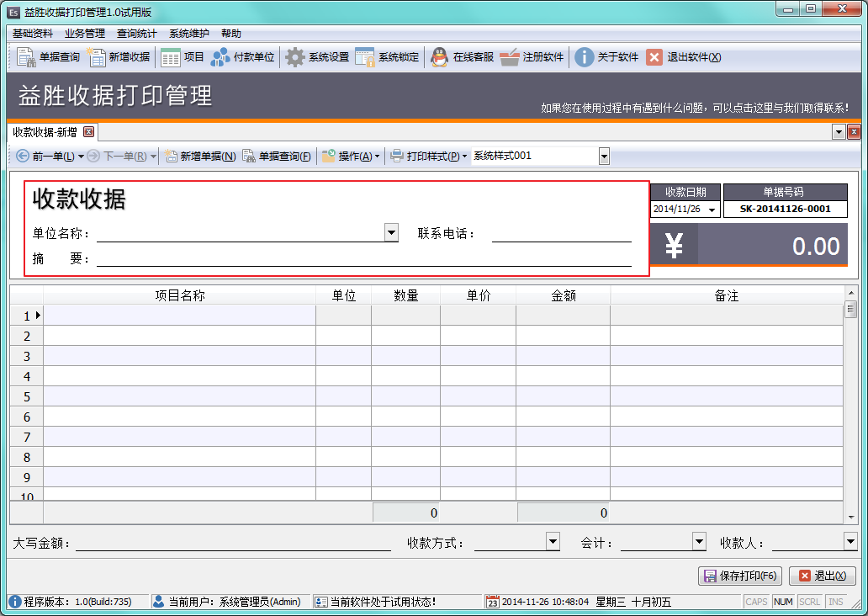Expand the 会计 dropdown
The width and height of the screenshot is (868, 616).
pos(699,541)
